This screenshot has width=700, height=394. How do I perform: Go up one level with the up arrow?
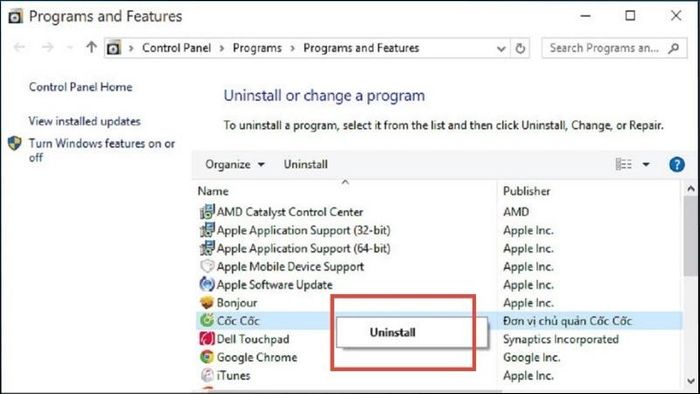tap(92, 47)
